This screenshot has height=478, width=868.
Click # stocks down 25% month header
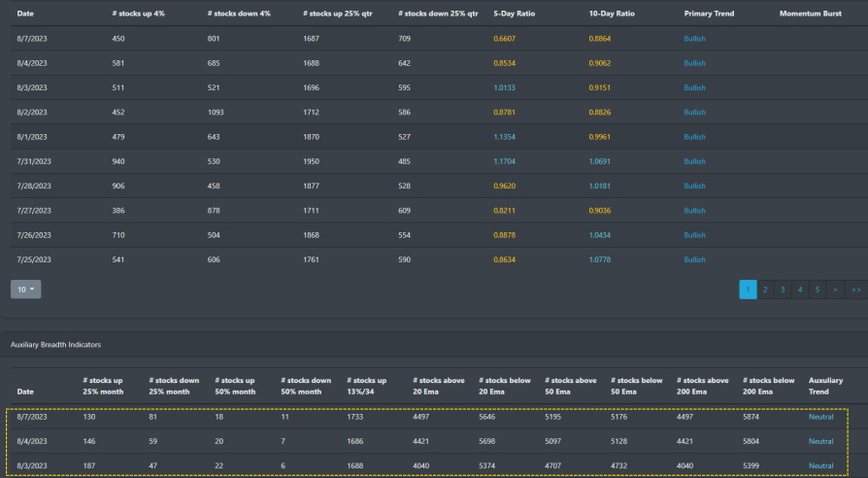tap(174, 386)
